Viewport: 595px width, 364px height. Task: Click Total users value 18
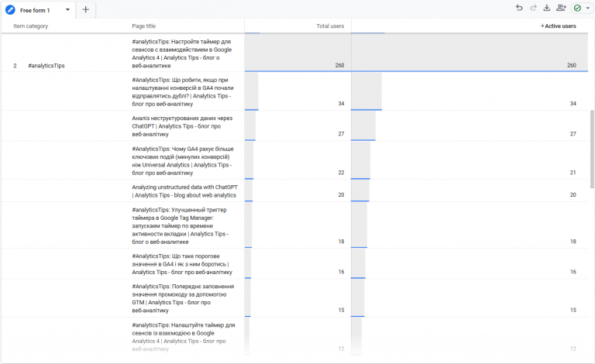pos(341,242)
